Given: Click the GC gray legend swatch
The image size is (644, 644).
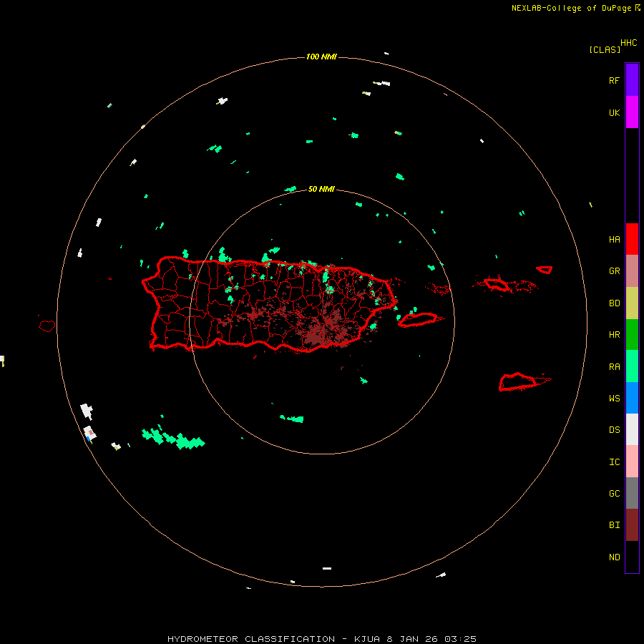Looking at the screenshot, I should point(632,493).
